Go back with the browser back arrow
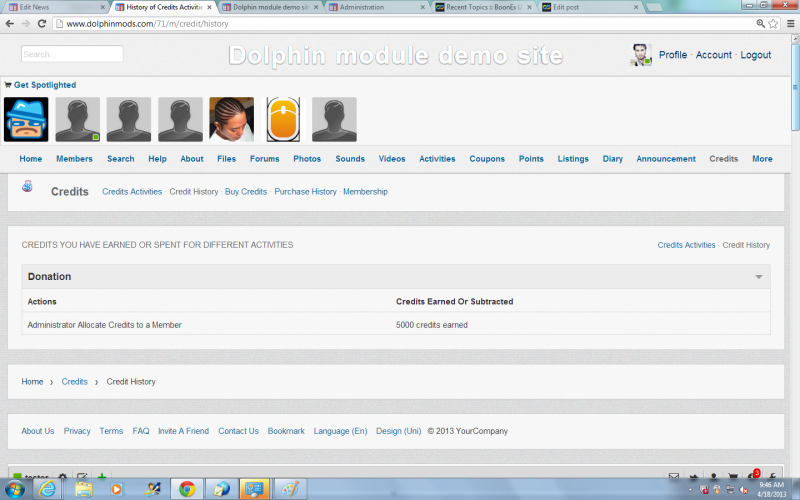The width and height of the screenshot is (800, 500). [x=9, y=23]
